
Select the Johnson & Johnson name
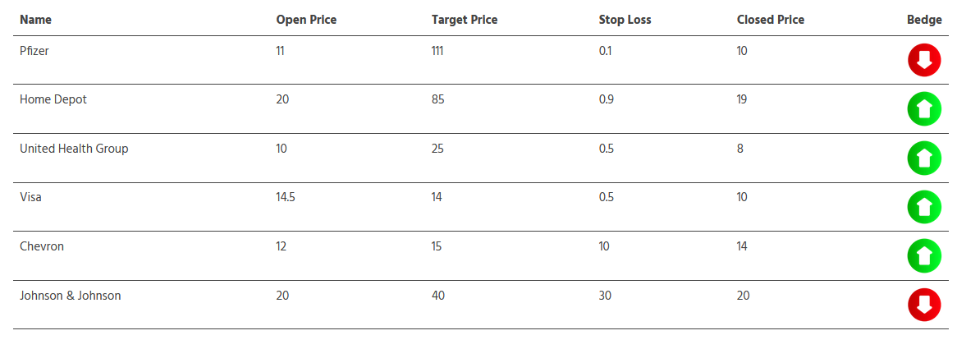click(71, 296)
